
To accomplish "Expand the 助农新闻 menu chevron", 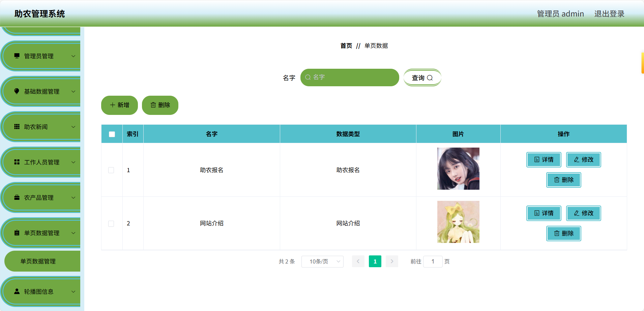I will click(x=74, y=127).
